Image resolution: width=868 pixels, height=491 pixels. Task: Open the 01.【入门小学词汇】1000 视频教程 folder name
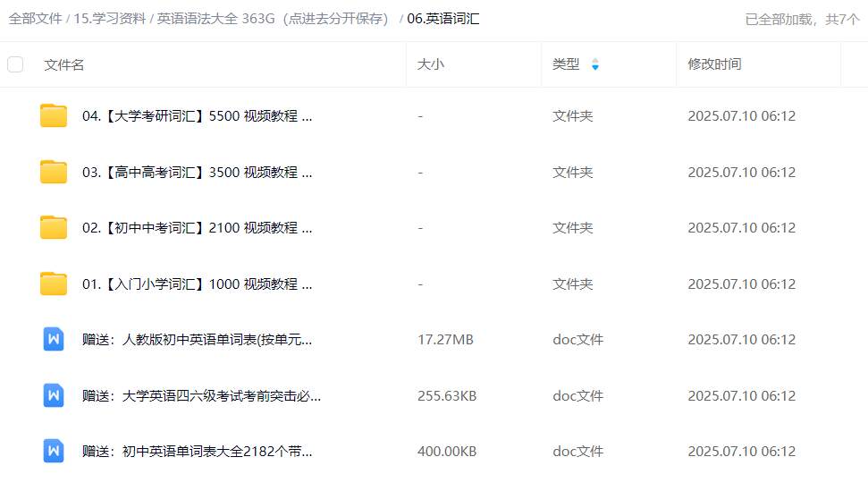197,284
